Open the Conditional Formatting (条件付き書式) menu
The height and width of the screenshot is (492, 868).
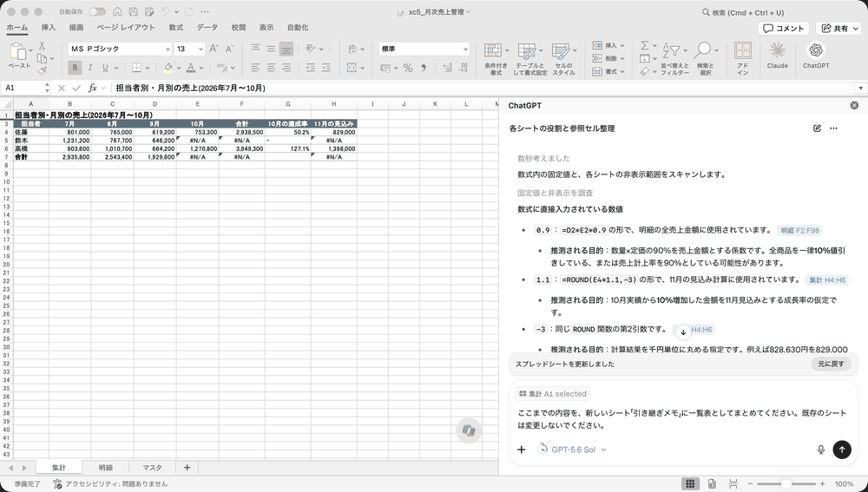496,59
